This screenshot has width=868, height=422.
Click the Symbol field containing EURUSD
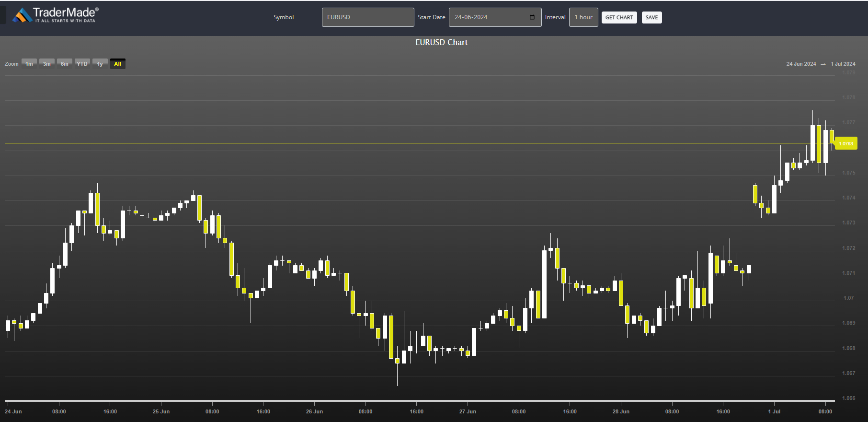click(368, 17)
